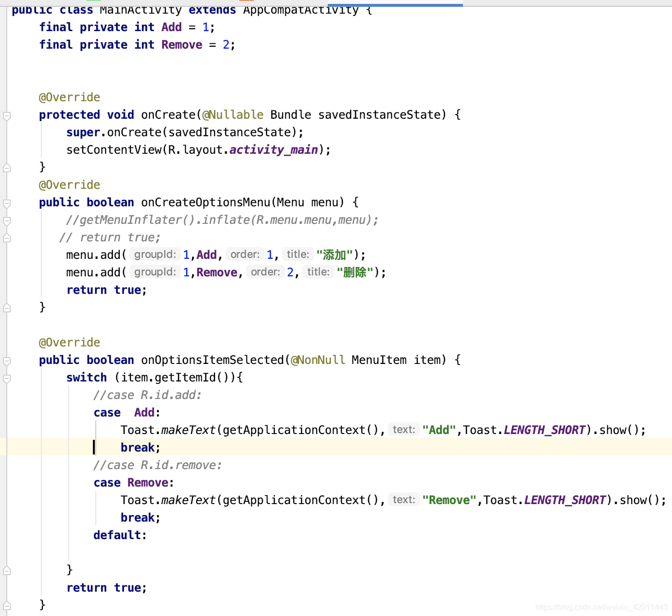Click LENGTH_SHORT on the "Remove" Toast line
Image resolution: width=672 pixels, height=616 pixels.
point(565,500)
